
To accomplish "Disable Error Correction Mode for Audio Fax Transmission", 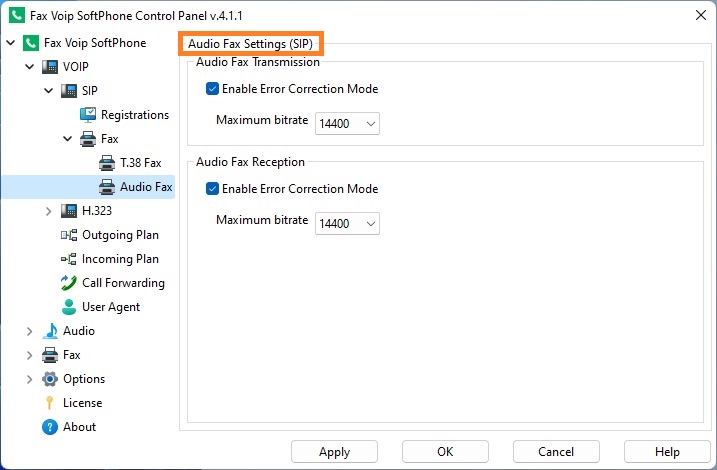I will pos(212,89).
